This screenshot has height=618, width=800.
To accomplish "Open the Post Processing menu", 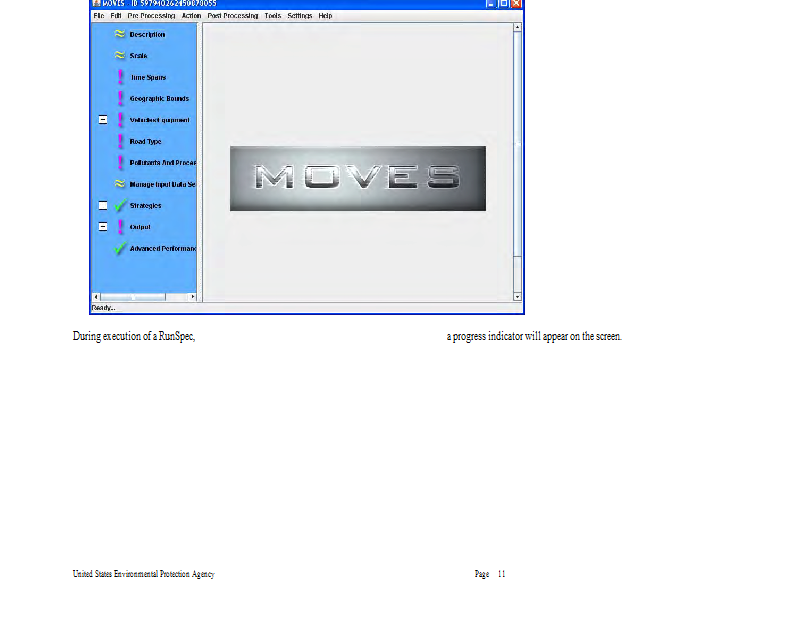I will tap(232, 16).
